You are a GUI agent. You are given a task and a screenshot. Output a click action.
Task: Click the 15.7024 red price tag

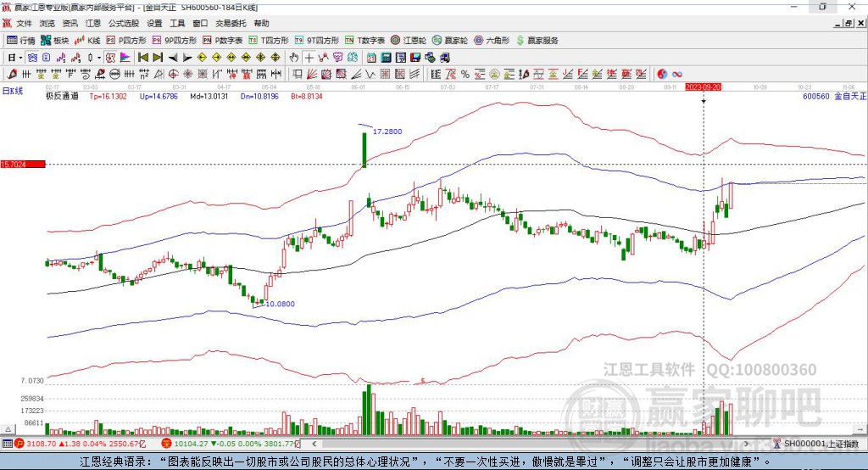(x=23, y=164)
